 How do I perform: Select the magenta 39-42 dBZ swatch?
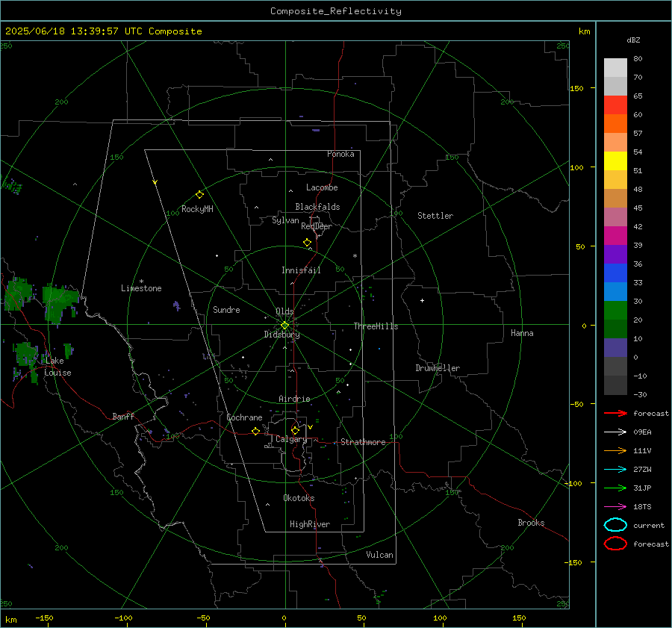615,236
